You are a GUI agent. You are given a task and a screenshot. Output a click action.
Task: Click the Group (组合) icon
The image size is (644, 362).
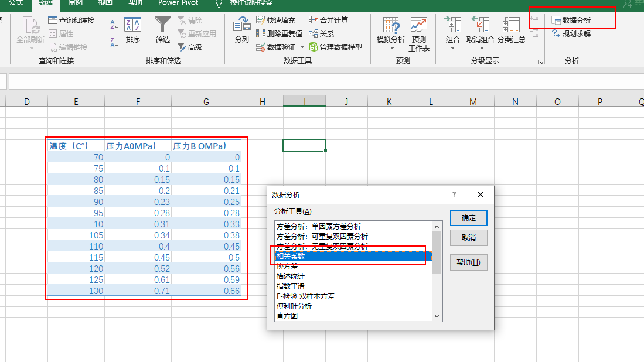452,25
